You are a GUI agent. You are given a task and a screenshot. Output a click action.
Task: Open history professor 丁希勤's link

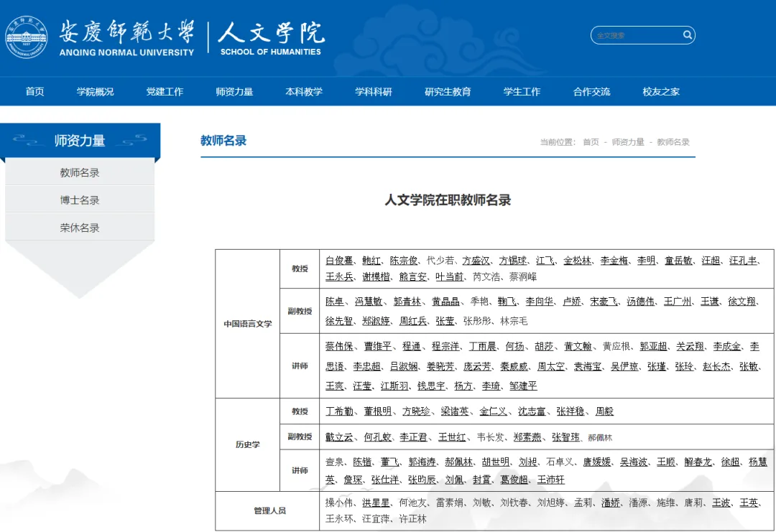pyautogui.click(x=339, y=411)
